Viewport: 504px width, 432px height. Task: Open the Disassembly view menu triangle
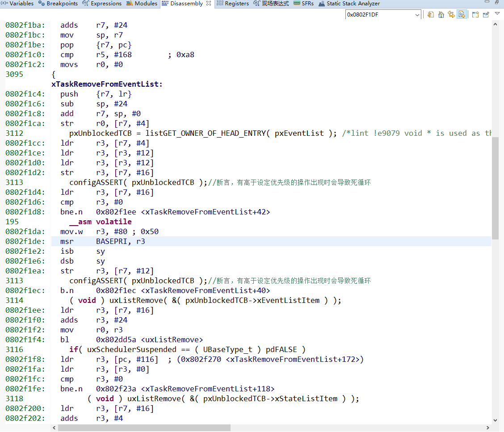(x=497, y=14)
